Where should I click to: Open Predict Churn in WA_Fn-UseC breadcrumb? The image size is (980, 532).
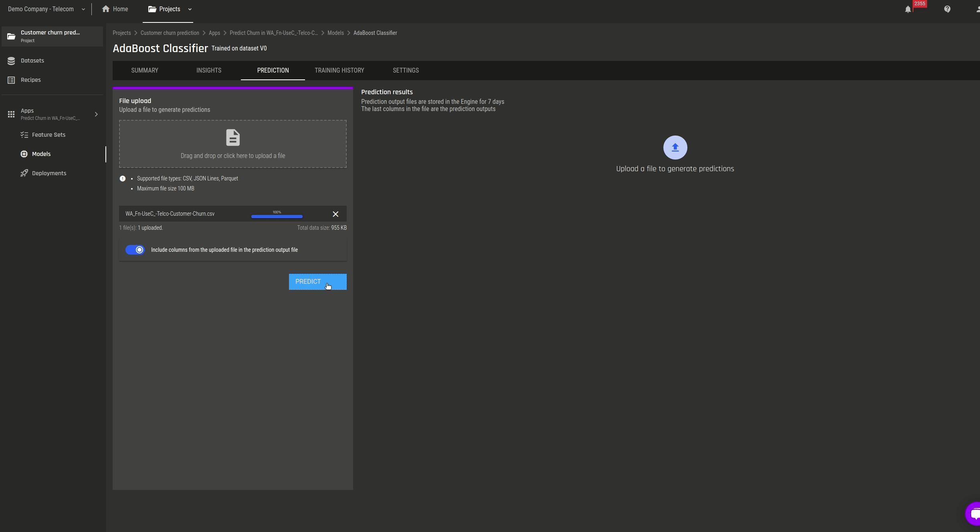coord(274,33)
